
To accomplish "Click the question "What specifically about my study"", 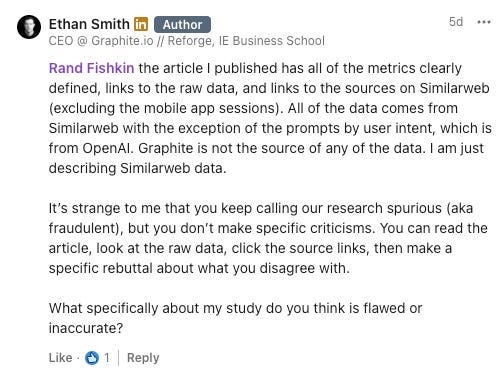I will click(x=235, y=318).
